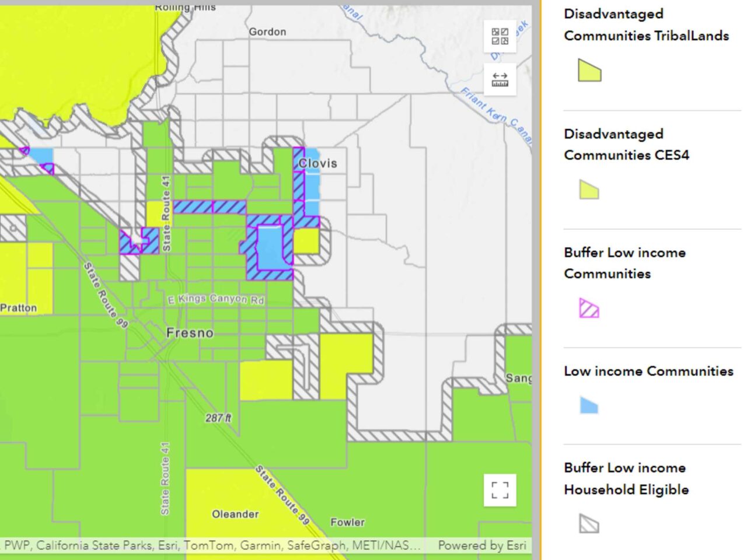Screen dimensions: 747x560
Task: Click the Buffer Low income Household Eligible symbol
Action: 588,524
